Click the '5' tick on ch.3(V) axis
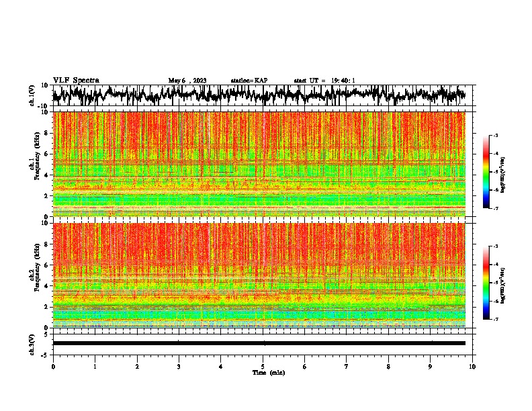 46,334
